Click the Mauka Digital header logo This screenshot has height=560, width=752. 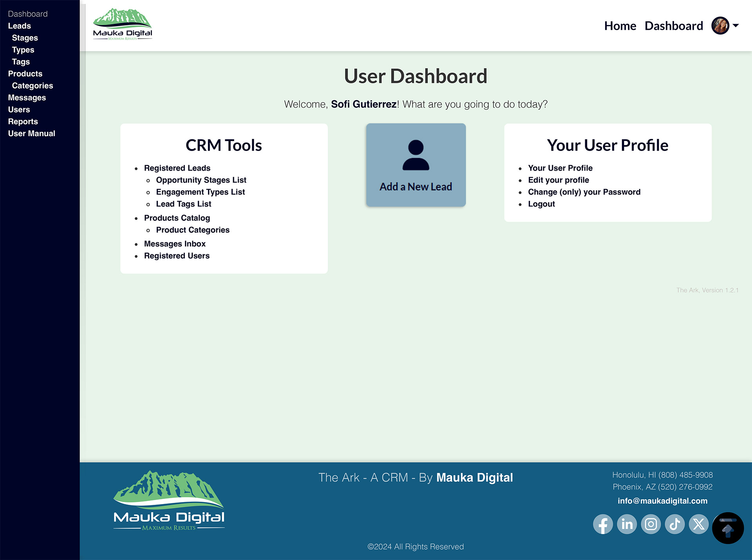point(123,24)
